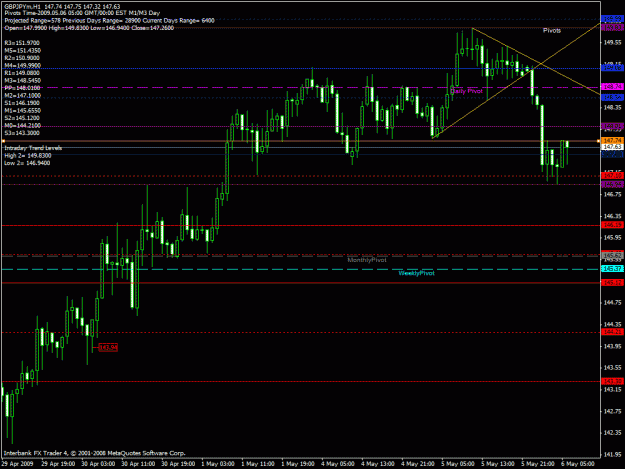Click the M4=149.9900 label

(22, 66)
